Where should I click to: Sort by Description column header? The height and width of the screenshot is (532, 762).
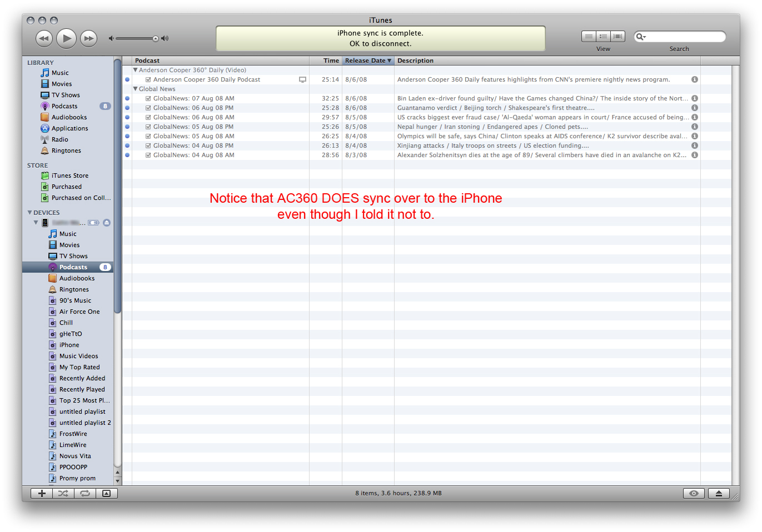click(x=547, y=61)
